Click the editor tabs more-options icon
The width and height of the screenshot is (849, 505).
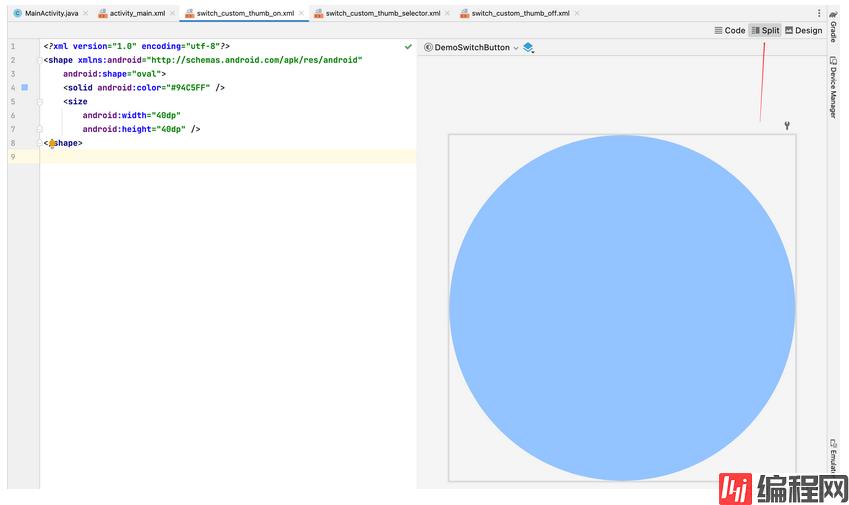pos(820,13)
